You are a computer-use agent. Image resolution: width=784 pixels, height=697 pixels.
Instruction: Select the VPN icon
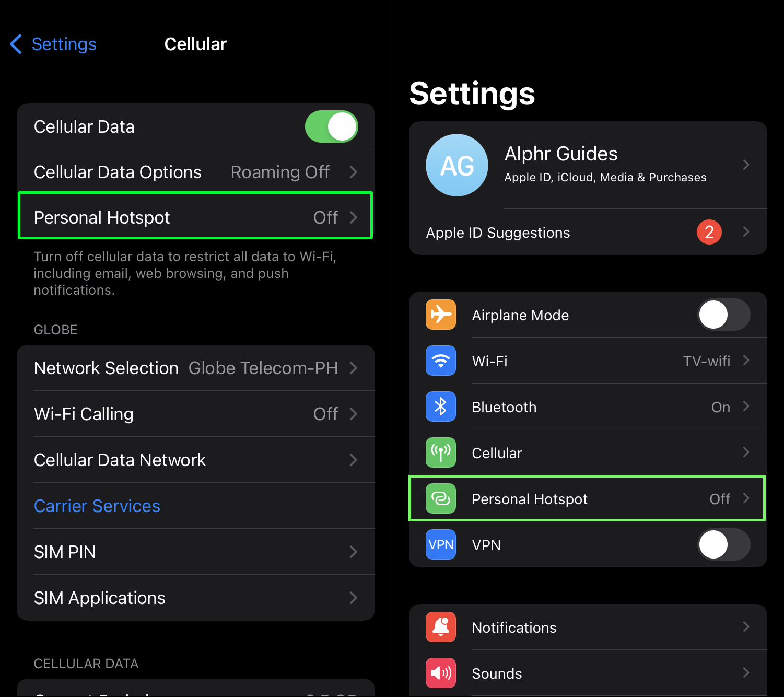point(440,544)
